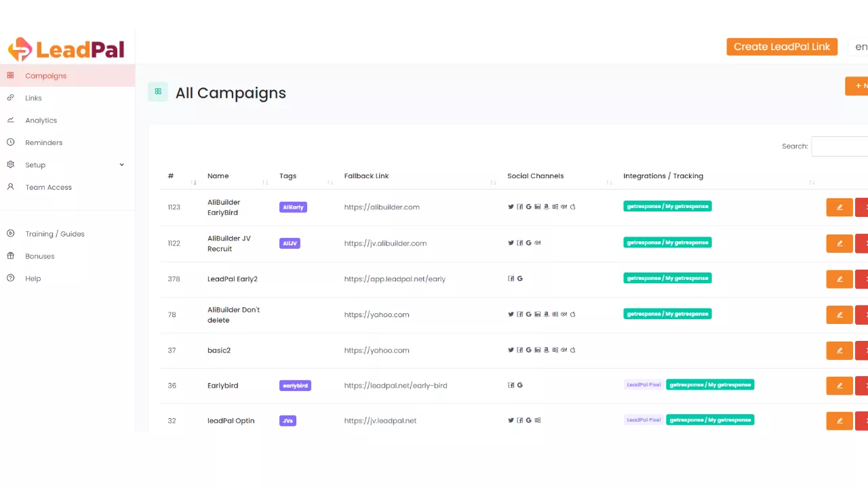Click the grid icon beside All Campaigns heading

click(158, 91)
